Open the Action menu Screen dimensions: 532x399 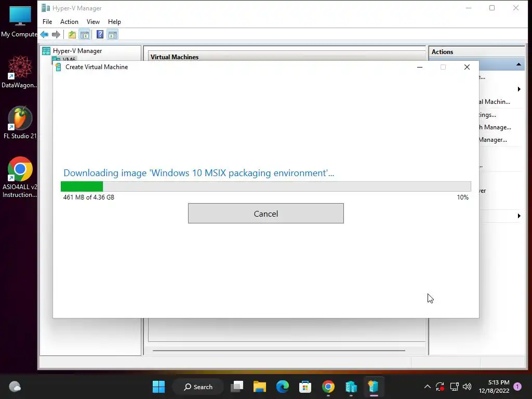click(x=69, y=22)
